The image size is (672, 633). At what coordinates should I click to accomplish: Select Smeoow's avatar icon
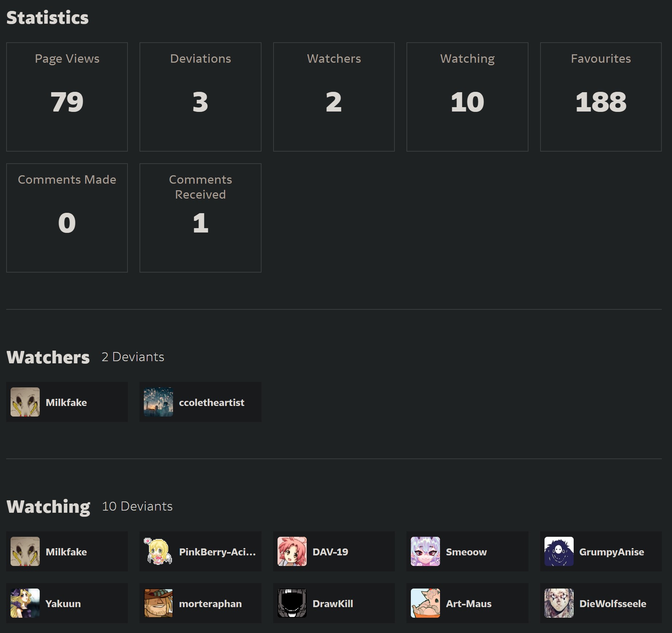click(x=425, y=551)
